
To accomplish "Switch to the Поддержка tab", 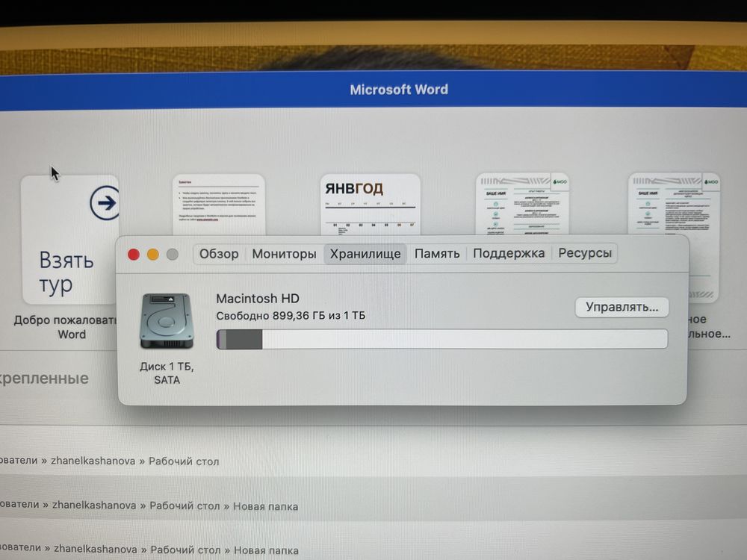I will tap(509, 253).
